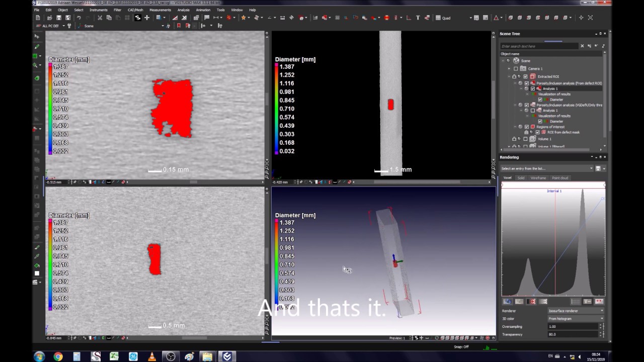Click the Open file toolbar icon
Screen dimensions: 644x362
(49, 18)
